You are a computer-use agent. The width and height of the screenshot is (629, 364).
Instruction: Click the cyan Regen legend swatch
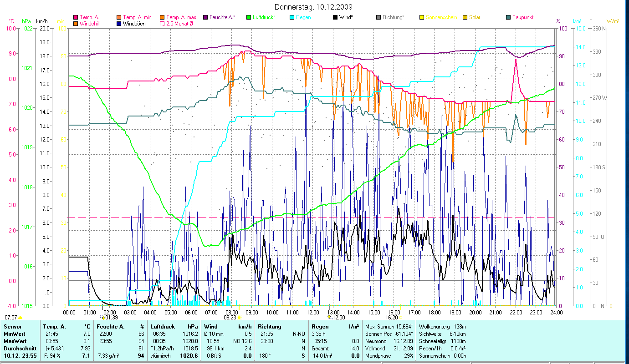[x=292, y=17]
